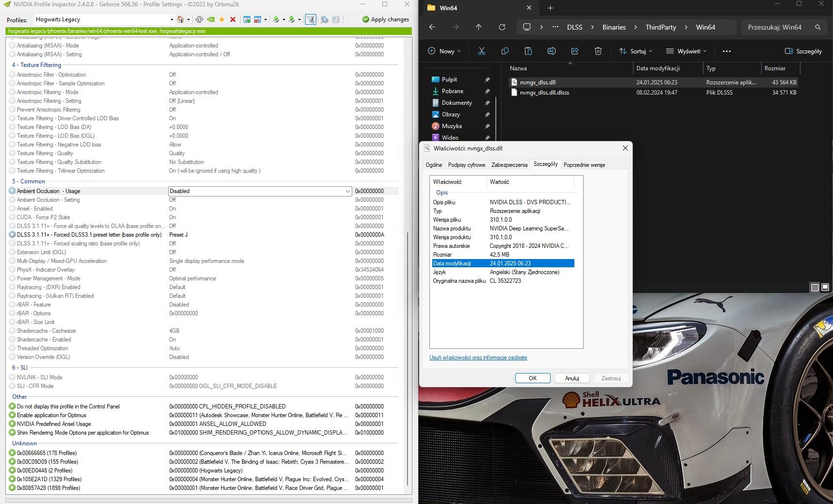Open the Sortuj sort dropdown

pyautogui.click(x=636, y=51)
